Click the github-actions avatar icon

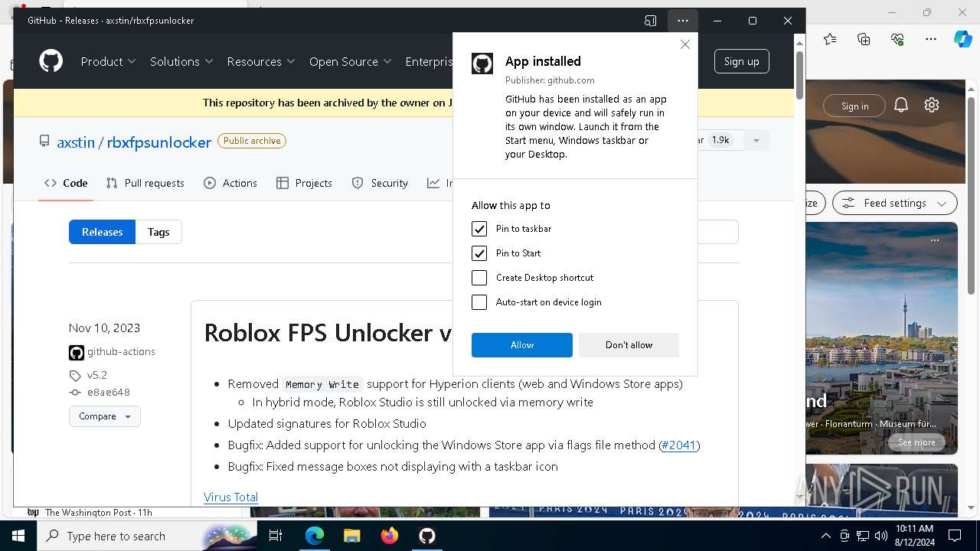pyautogui.click(x=77, y=353)
